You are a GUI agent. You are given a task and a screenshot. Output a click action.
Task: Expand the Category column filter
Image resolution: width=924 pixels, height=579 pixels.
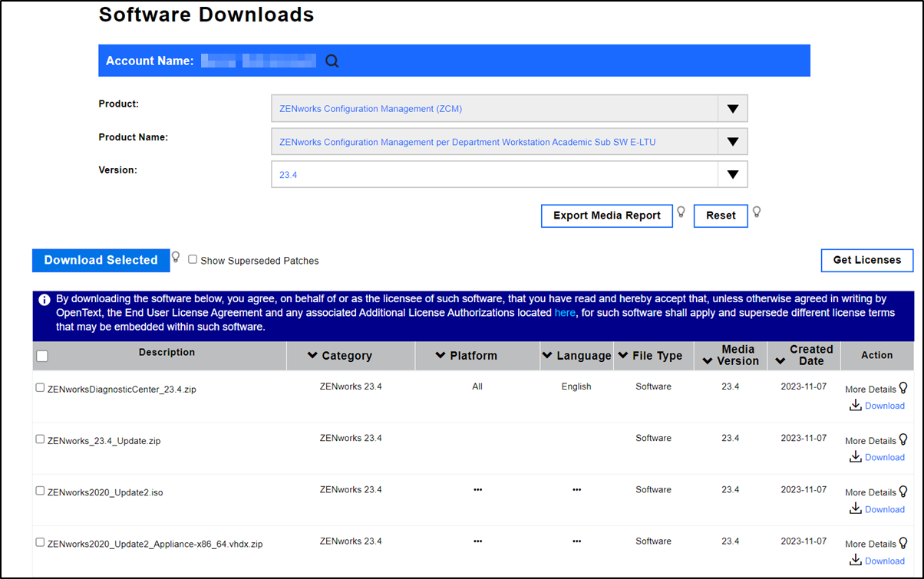pos(312,355)
